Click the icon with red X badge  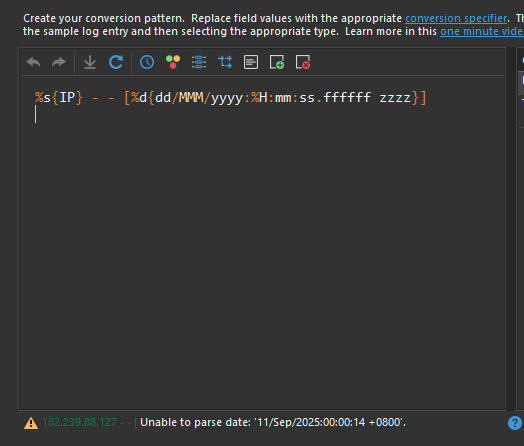point(303,62)
